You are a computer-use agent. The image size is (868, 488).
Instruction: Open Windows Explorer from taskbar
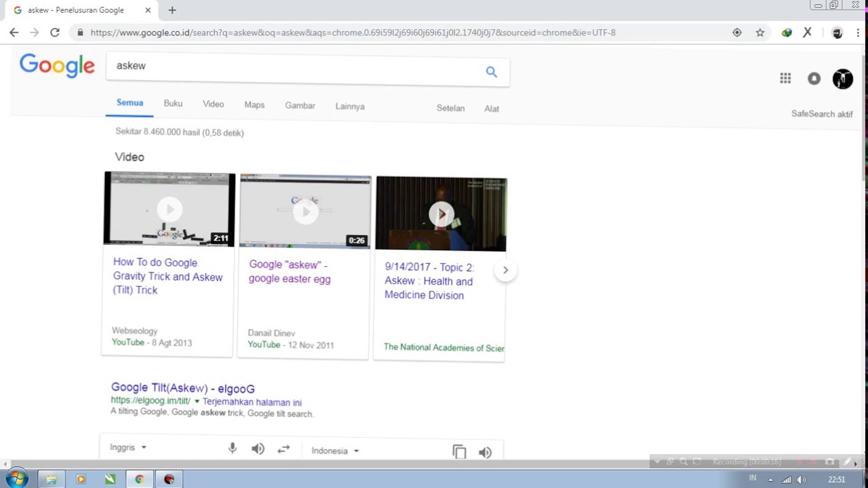point(51,479)
